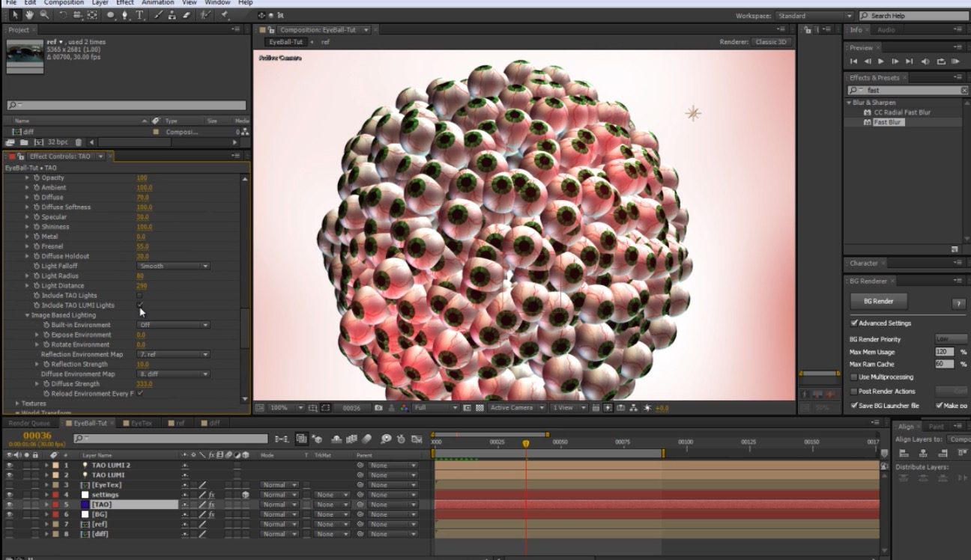Expand the Textures group
This screenshot has height=560, width=971.
click(x=18, y=404)
